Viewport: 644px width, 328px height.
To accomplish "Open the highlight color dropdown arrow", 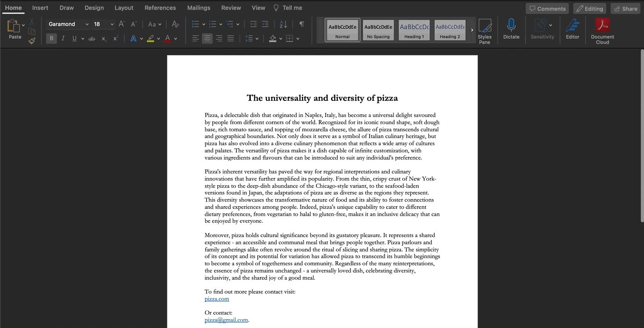I will (159, 39).
